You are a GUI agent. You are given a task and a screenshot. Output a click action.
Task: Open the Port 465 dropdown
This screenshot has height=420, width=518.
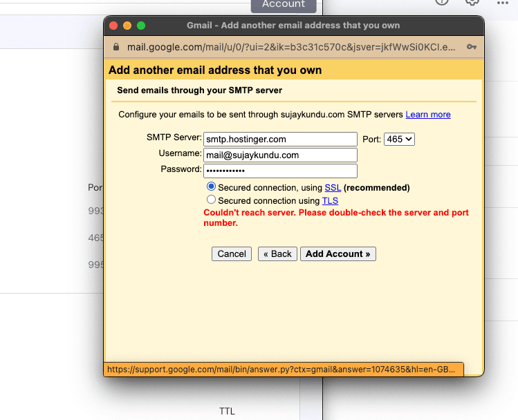[x=399, y=140]
